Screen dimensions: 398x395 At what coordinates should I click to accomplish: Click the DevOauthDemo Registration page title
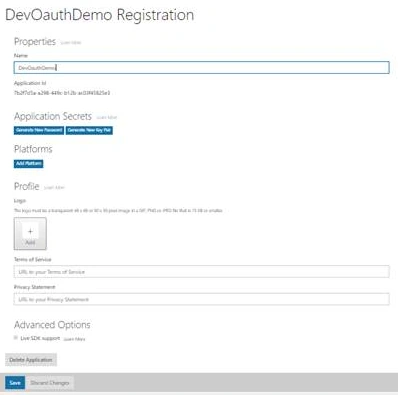click(x=99, y=15)
